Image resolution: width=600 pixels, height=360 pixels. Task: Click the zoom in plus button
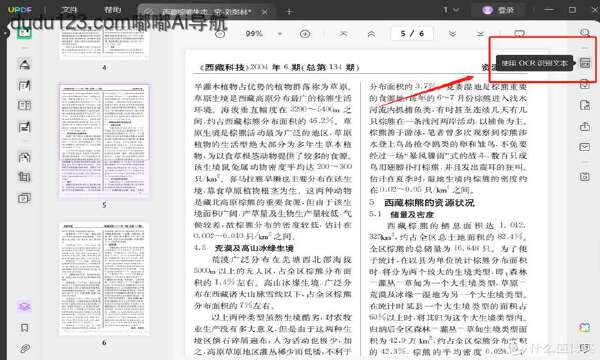click(x=305, y=34)
